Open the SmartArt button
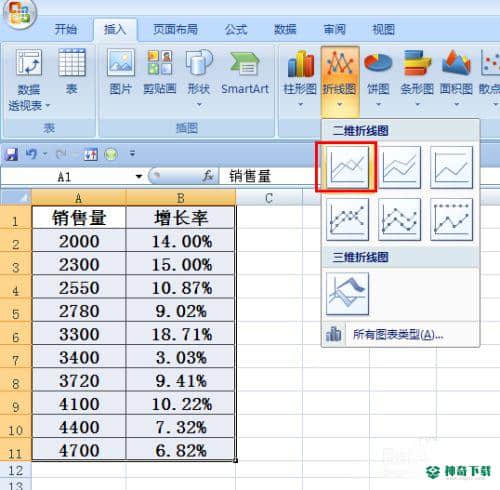 pyautogui.click(x=245, y=72)
